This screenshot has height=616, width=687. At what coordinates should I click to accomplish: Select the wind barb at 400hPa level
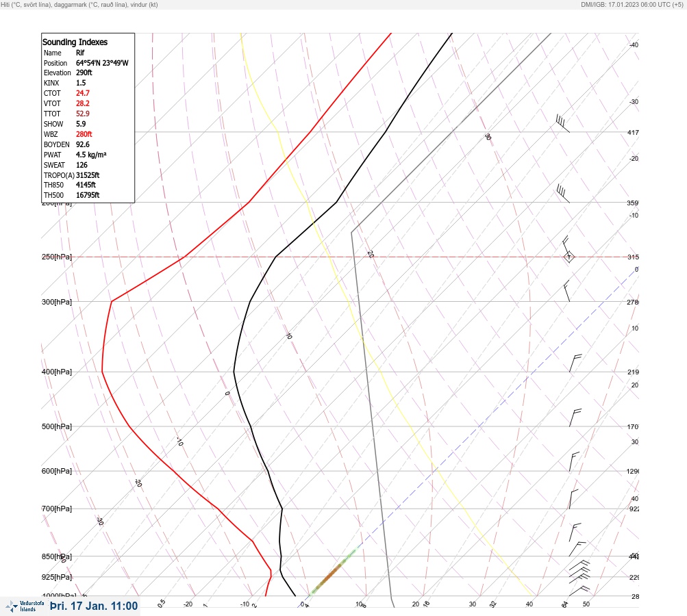point(575,363)
